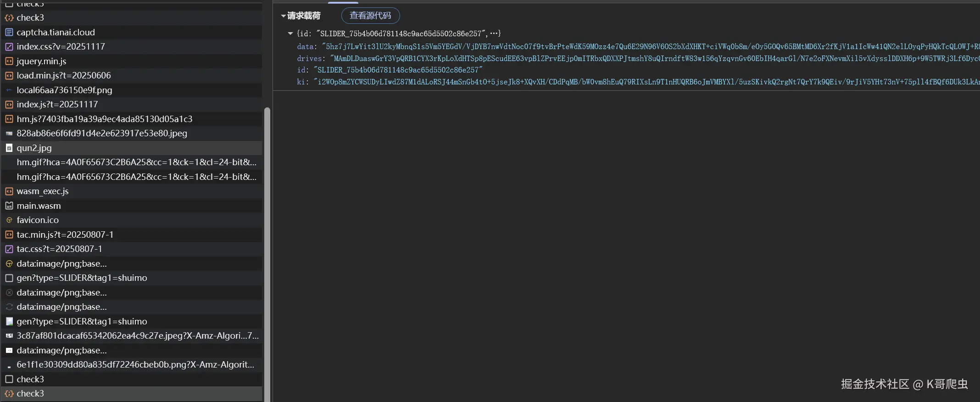This screenshot has height=402, width=980.
Task: Select the wasm_exec.js request name
Action: (43, 191)
